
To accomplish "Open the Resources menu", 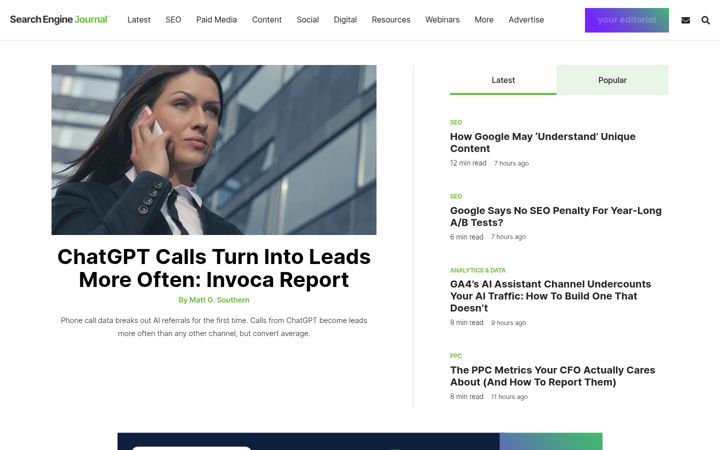I will [x=391, y=20].
